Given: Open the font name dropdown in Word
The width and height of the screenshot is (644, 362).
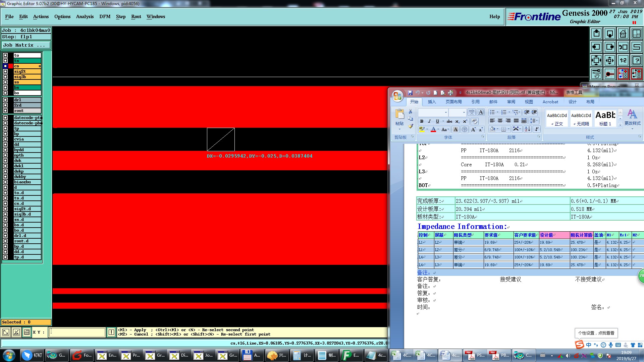Looking at the screenshot, I should coord(445,112).
